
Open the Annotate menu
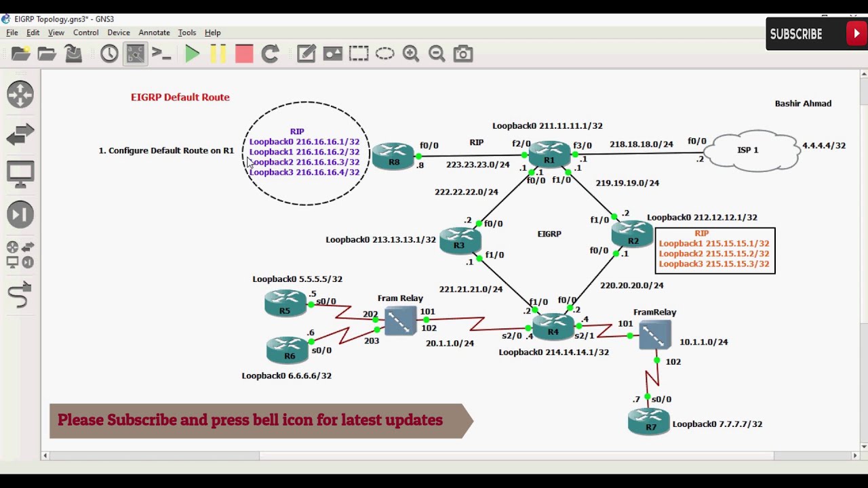tap(154, 33)
